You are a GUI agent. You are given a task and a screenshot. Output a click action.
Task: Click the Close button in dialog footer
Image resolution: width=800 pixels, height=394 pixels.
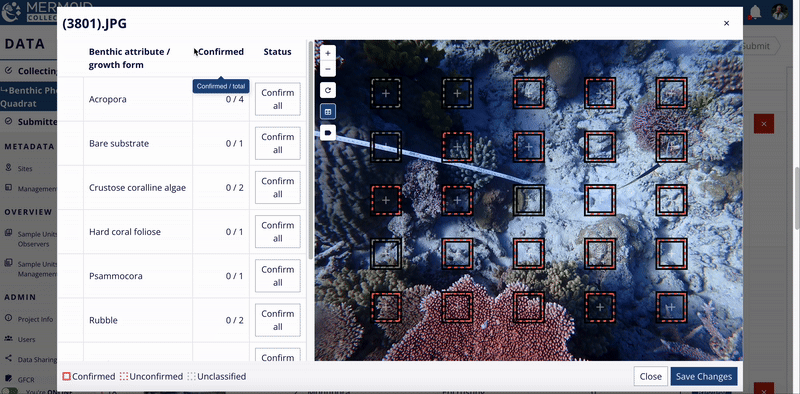651,377
